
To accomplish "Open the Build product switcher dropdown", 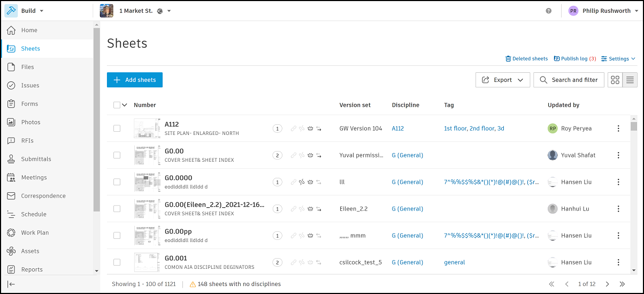I will tap(32, 11).
